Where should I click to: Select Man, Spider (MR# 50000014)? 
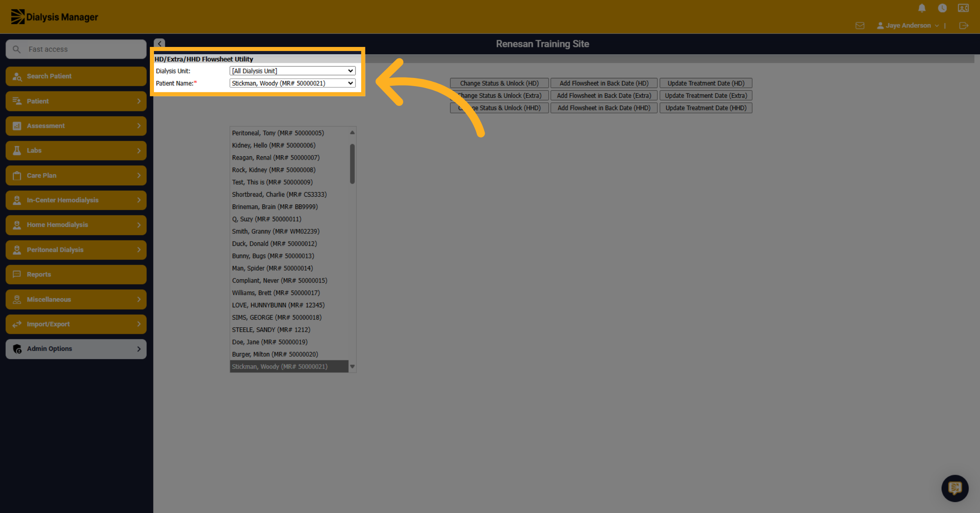click(x=289, y=268)
